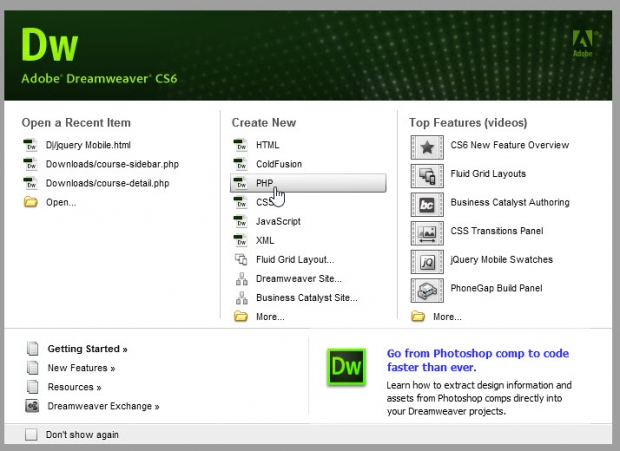Click the jQuery Mobile Swatches label

click(x=502, y=260)
